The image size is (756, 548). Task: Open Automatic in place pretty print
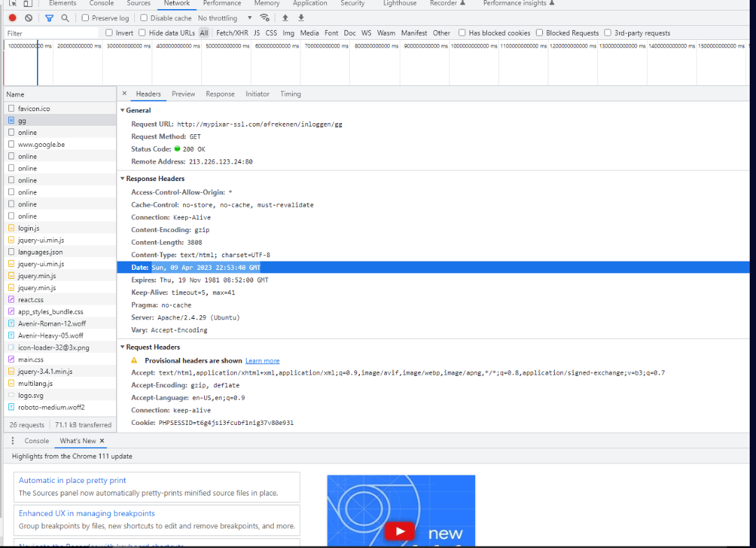pos(73,480)
